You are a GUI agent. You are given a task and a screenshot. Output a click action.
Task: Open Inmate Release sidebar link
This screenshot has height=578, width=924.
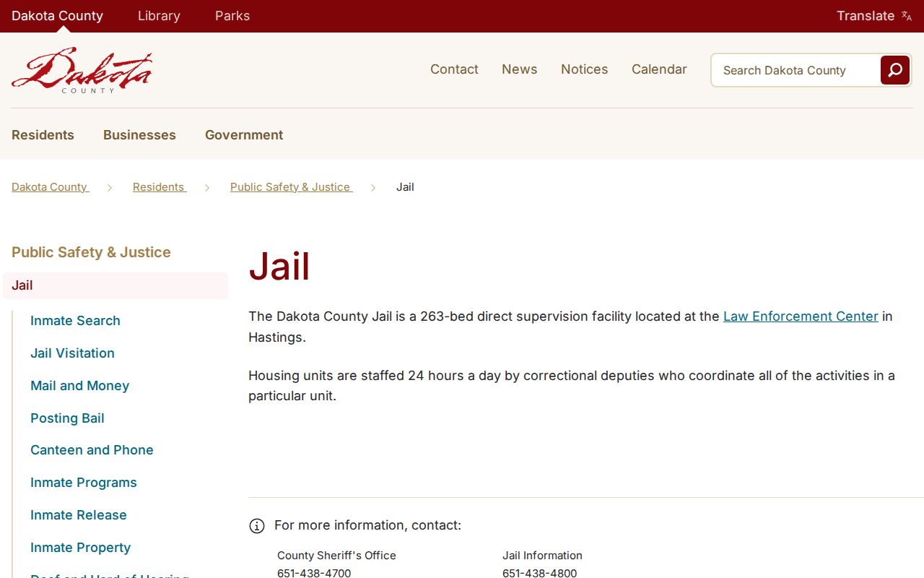coord(79,515)
